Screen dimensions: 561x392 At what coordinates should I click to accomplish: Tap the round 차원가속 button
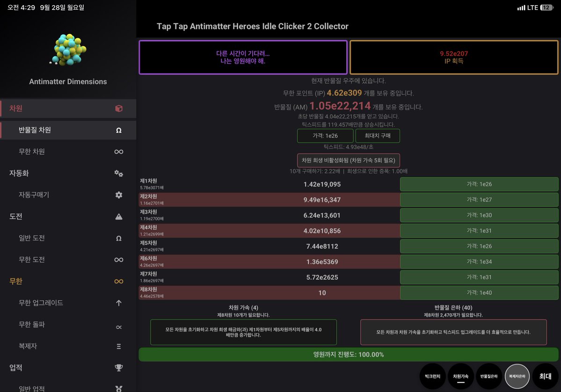461,376
